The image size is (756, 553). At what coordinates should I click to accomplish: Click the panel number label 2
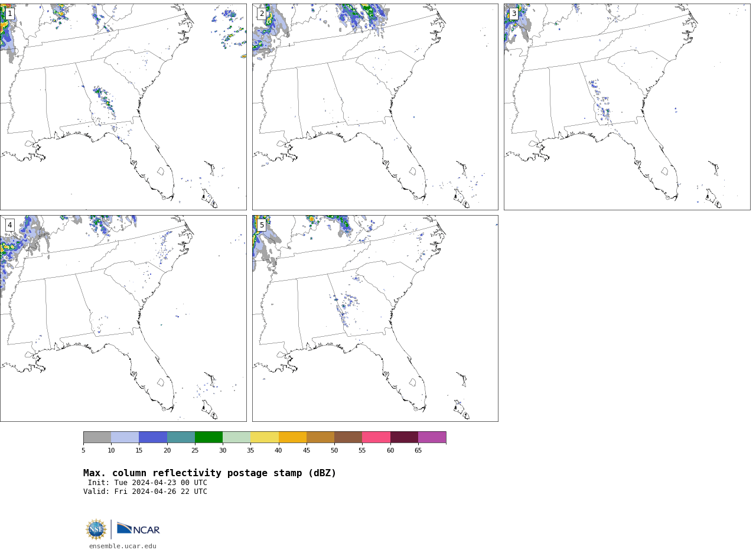[x=262, y=14]
